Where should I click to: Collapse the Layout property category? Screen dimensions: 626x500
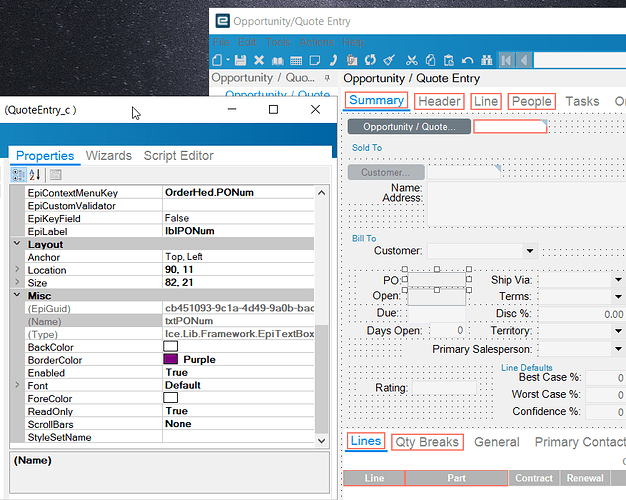(x=17, y=243)
